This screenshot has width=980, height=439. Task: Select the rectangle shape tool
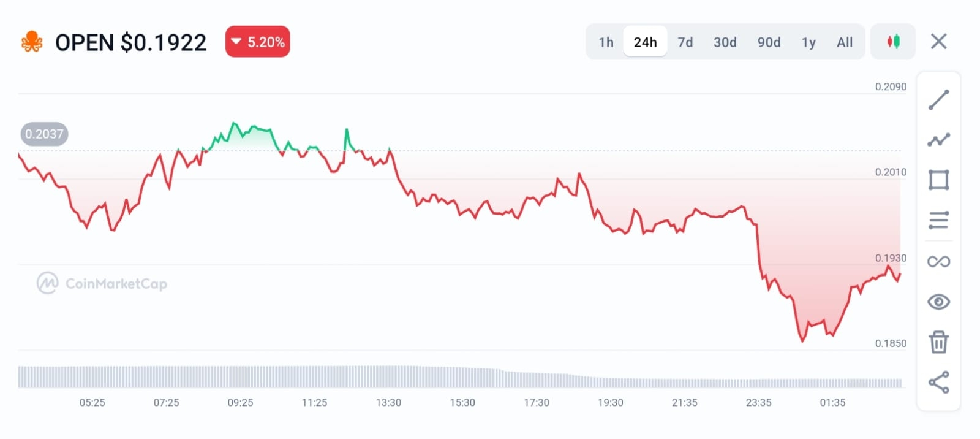coord(938,180)
